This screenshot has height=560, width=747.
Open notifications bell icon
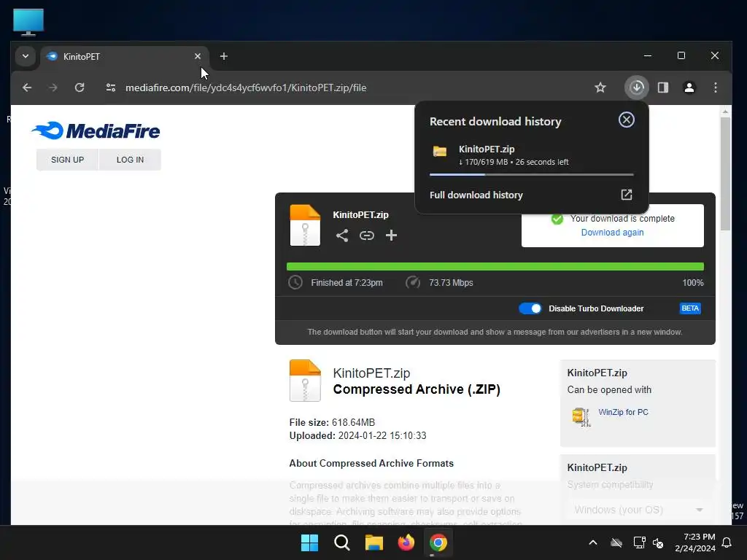pyautogui.click(x=727, y=542)
